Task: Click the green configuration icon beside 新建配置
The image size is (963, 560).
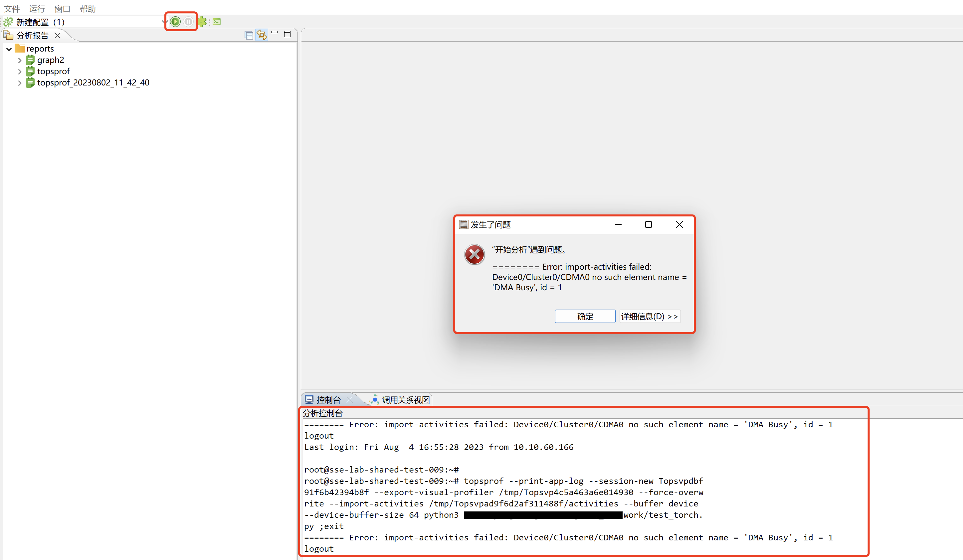Action: click(x=8, y=22)
